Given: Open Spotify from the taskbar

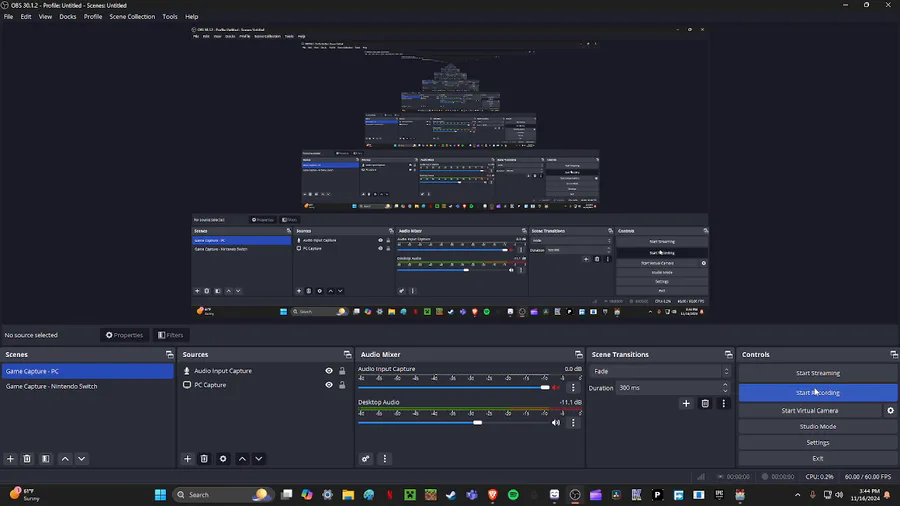Looking at the screenshot, I should tap(513, 495).
